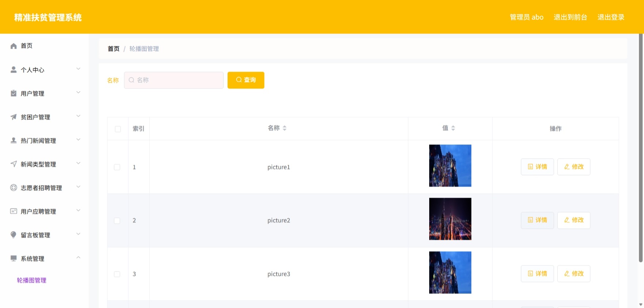Image resolution: width=644 pixels, height=308 pixels.
Task: Click the monitor icon for 系统管理
Action: (x=14, y=258)
